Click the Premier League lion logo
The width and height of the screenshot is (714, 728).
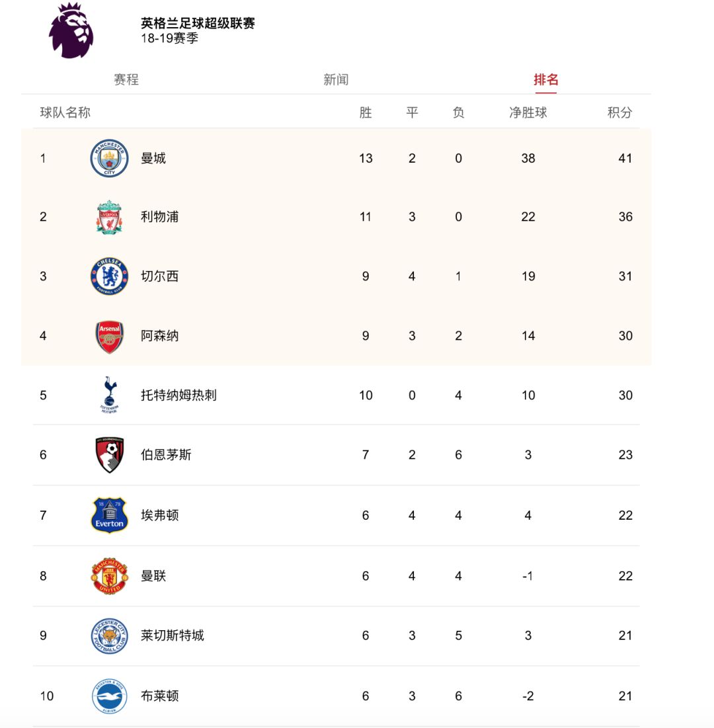pyautogui.click(x=71, y=30)
